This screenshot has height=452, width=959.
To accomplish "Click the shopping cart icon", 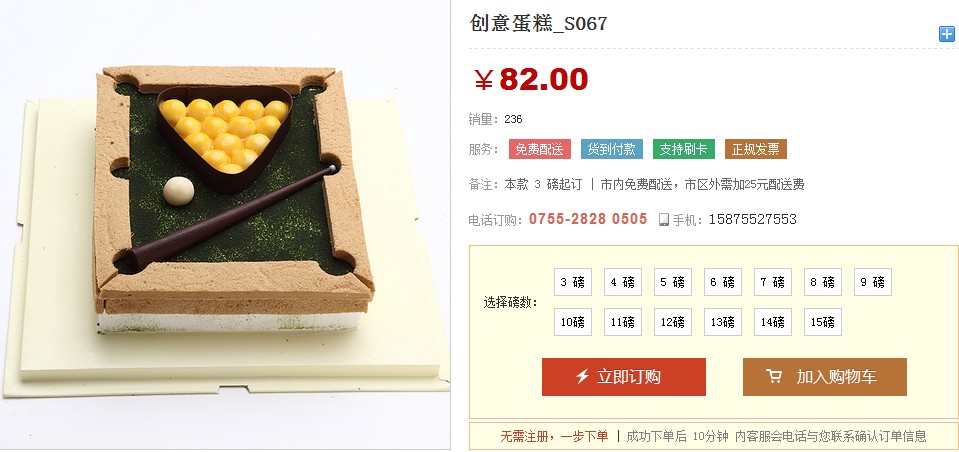I will (x=774, y=376).
